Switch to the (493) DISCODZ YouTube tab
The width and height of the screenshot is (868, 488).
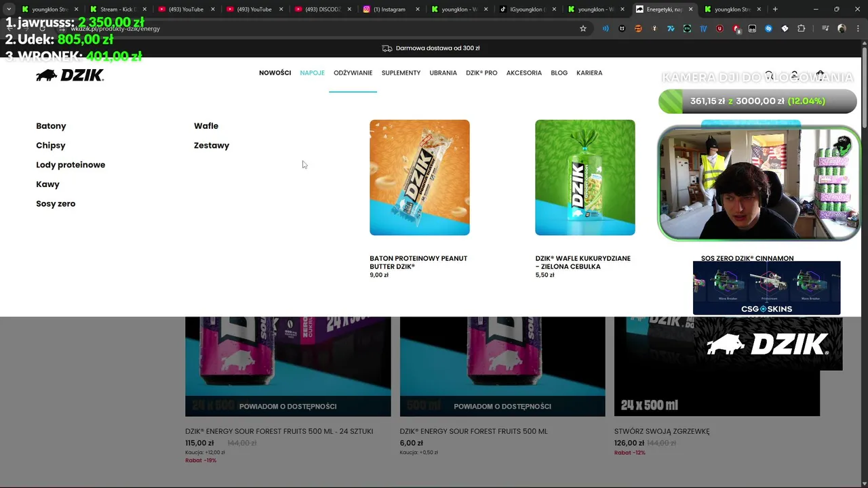[321, 9]
